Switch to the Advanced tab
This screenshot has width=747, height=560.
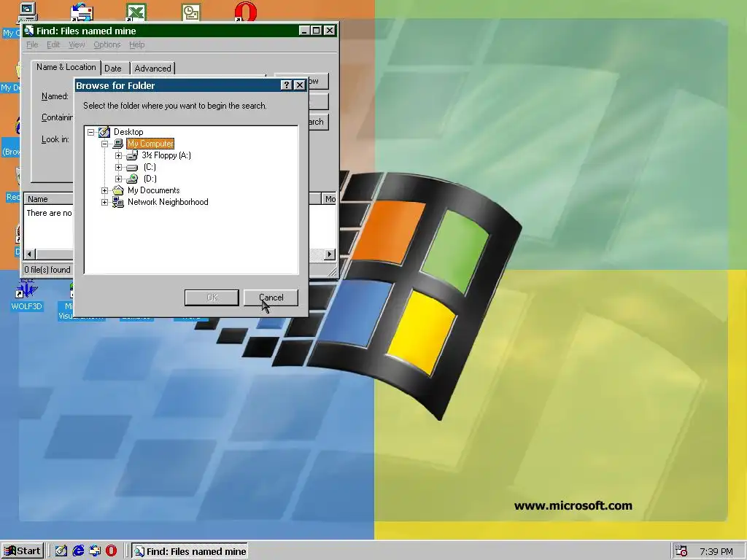point(152,69)
